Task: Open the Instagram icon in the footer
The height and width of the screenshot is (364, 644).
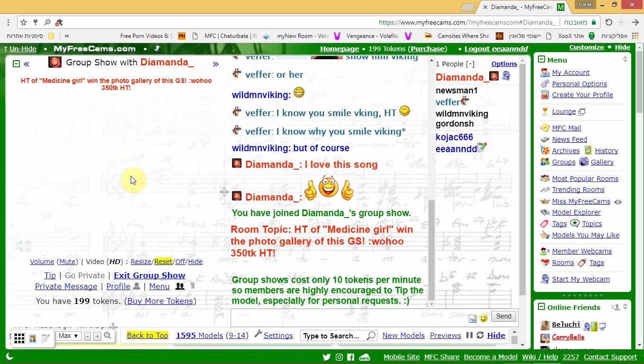Action: coord(339,357)
